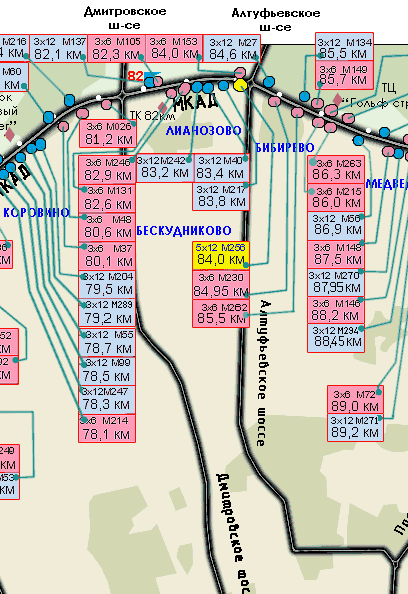Click billboard M40 83,4 км
This screenshot has width=408, height=594.
[x=222, y=168]
